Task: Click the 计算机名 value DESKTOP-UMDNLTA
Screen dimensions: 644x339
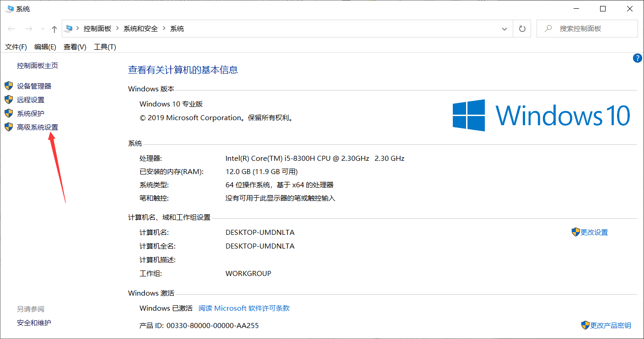Action: point(260,233)
